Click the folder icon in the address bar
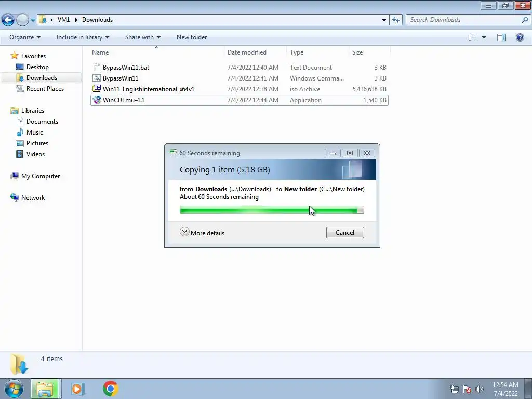The height and width of the screenshot is (399, 532). 43,20
